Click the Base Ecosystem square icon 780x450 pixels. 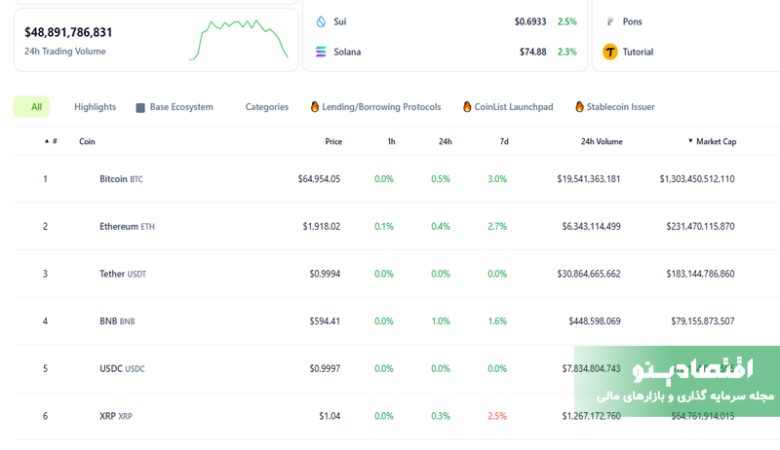point(140,107)
